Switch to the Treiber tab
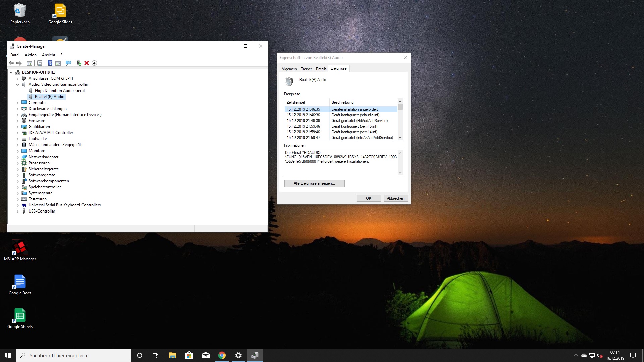Viewport: 644px width, 362px height. [x=306, y=69]
